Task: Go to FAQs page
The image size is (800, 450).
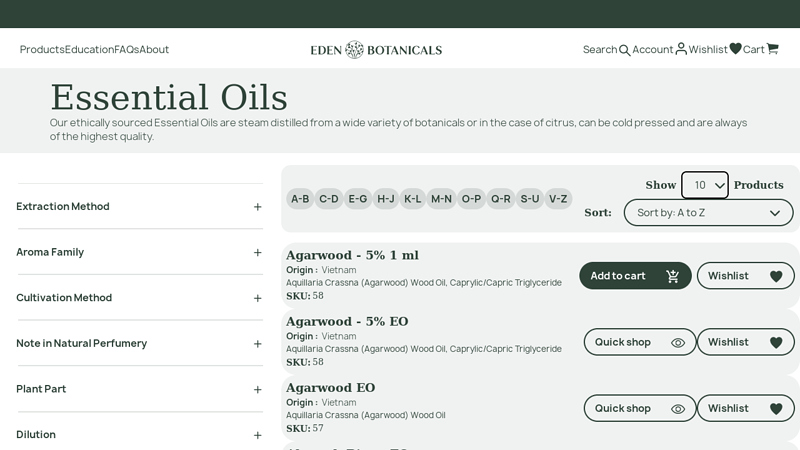Action: (127, 49)
